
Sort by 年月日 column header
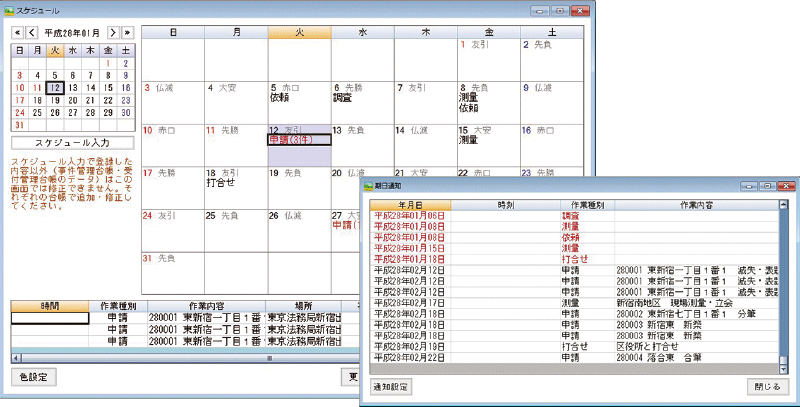411,205
